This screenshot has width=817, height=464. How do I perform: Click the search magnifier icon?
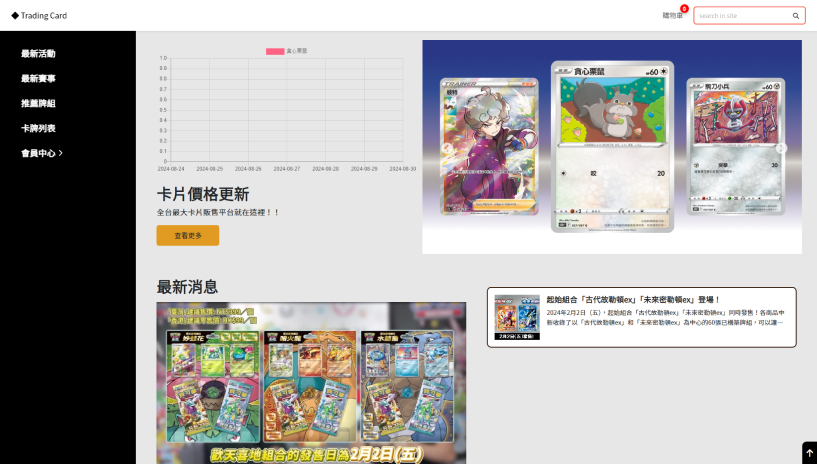point(796,16)
